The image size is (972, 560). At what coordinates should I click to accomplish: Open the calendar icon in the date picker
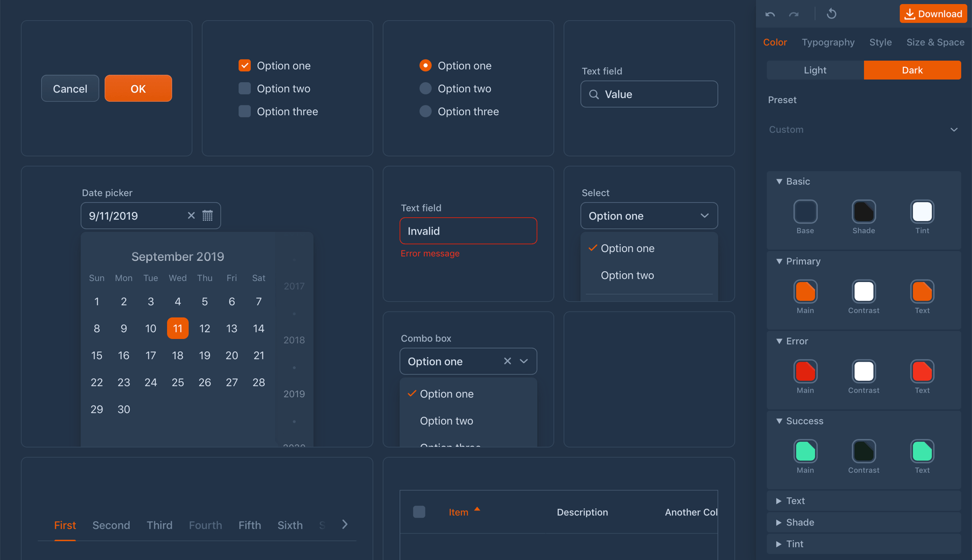pyautogui.click(x=208, y=215)
